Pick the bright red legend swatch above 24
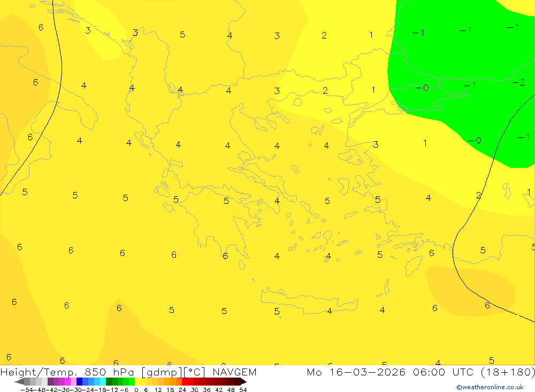 tap(185, 381)
